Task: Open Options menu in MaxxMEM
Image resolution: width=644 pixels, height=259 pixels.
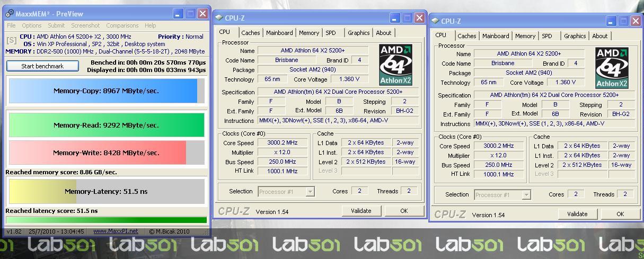Action: pyautogui.click(x=32, y=25)
